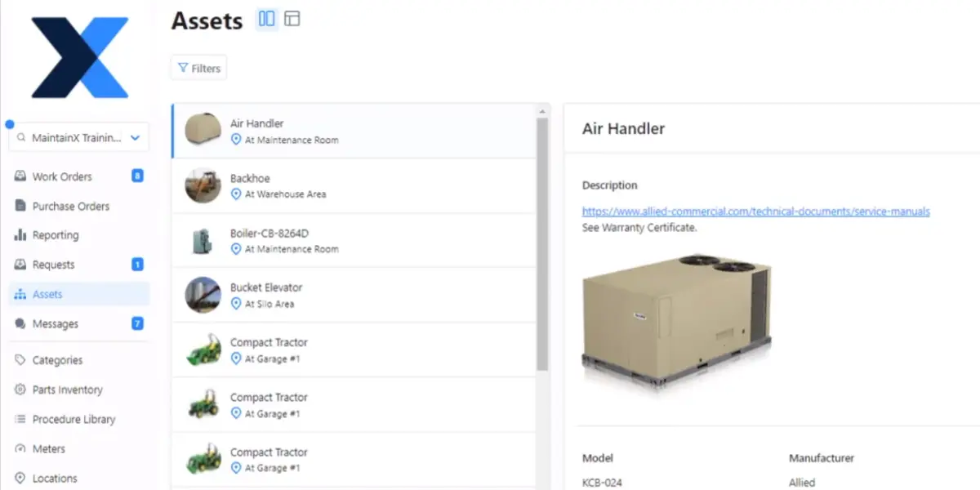Click the asset list scrollbar
Image resolution: width=980 pixels, height=490 pixels.
pos(542,245)
